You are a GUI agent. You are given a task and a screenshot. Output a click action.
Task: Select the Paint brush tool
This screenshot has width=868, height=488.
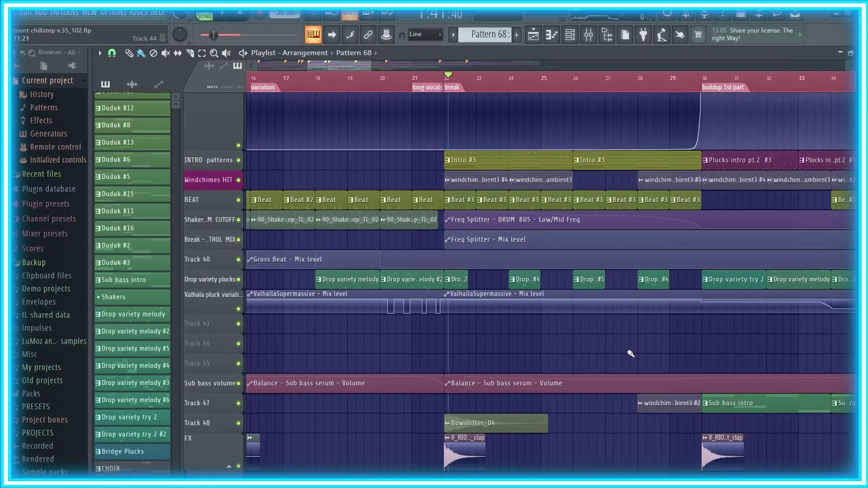(141, 53)
